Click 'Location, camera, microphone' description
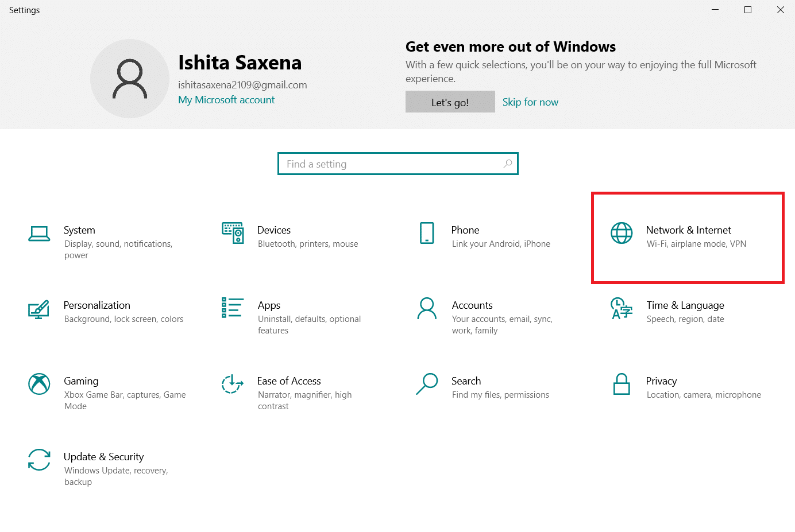This screenshot has width=795, height=532. (704, 395)
